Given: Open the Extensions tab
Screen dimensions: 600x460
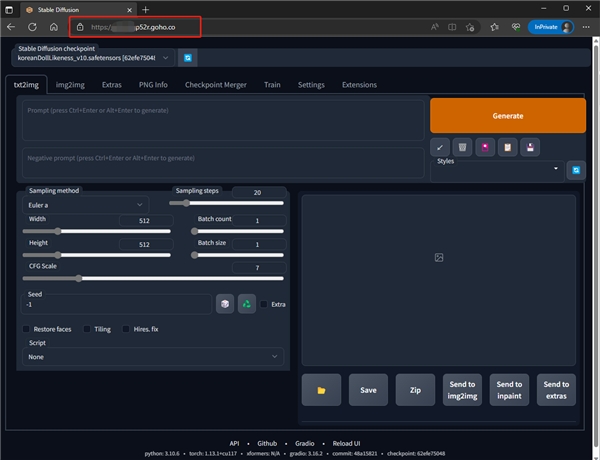Looking at the screenshot, I should pyautogui.click(x=359, y=85).
